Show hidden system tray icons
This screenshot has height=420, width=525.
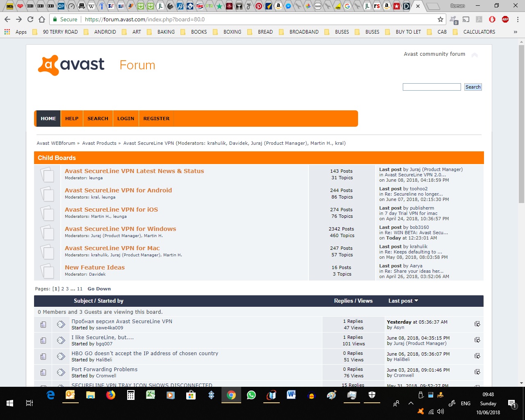point(411,403)
